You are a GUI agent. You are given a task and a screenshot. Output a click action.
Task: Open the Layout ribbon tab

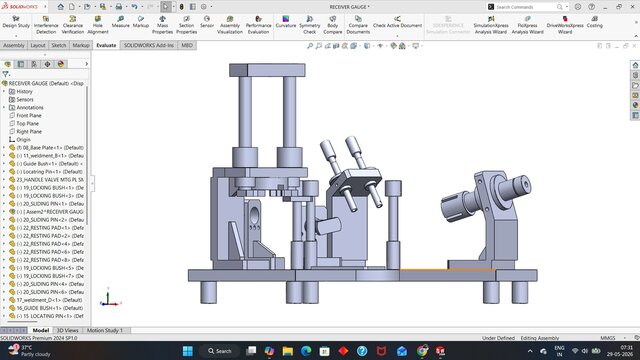pyautogui.click(x=38, y=45)
